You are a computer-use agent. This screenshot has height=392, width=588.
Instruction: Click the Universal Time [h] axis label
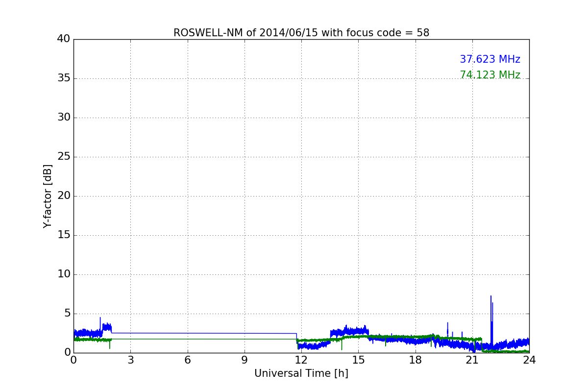coord(301,373)
